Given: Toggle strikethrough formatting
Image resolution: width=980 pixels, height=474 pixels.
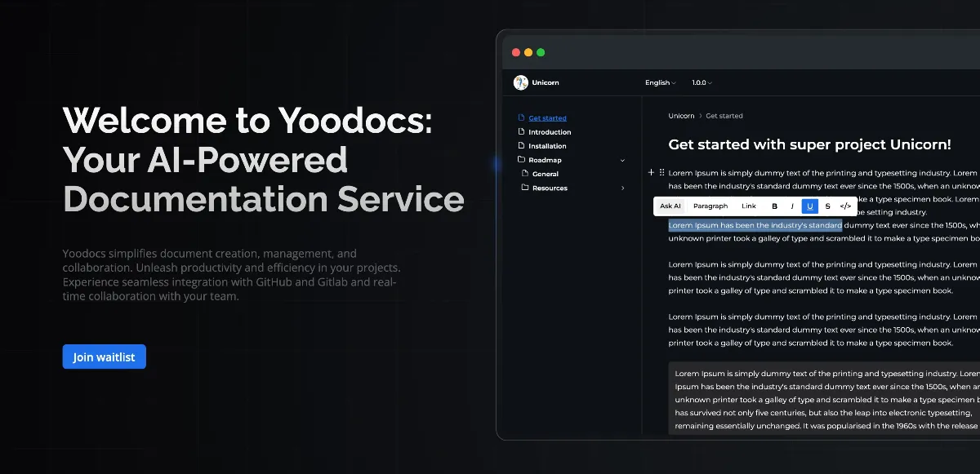Looking at the screenshot, I should coord(828,206).
